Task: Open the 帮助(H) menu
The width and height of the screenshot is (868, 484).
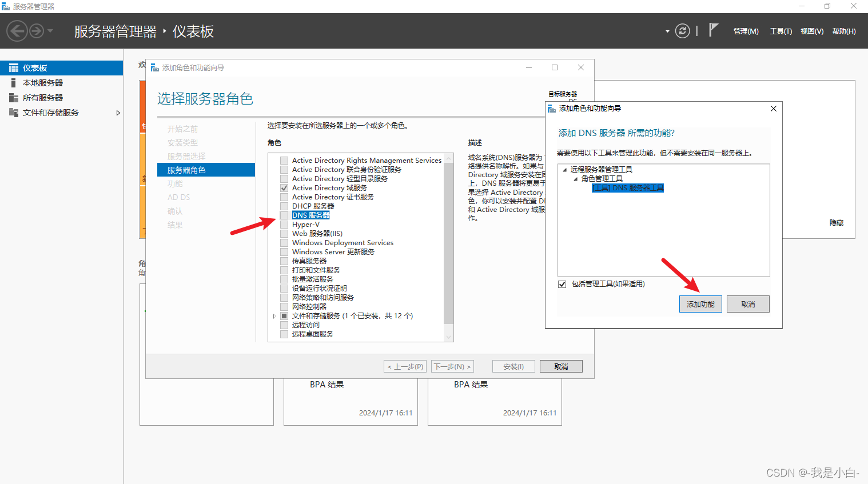Action: pos(844,31)
